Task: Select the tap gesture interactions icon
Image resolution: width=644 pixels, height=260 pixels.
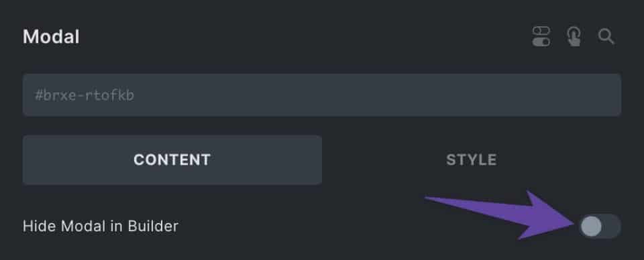Action: (x=574, y=37)
